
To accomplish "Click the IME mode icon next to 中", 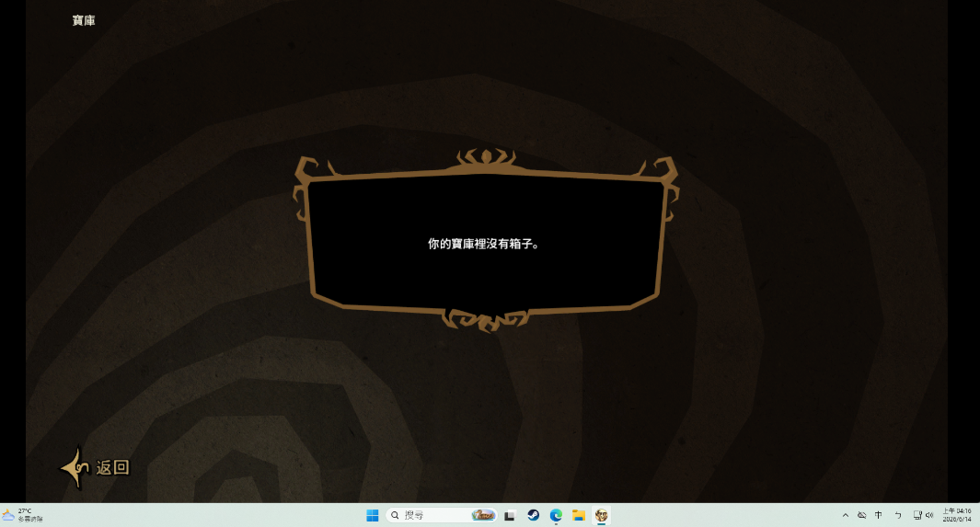I will (898, 515).
